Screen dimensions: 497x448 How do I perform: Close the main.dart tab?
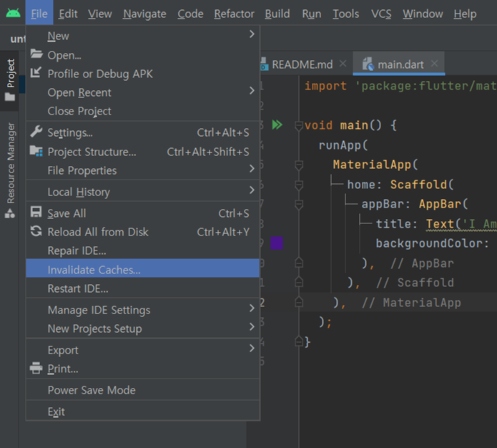pyautogui.click(x=435, y=64)
